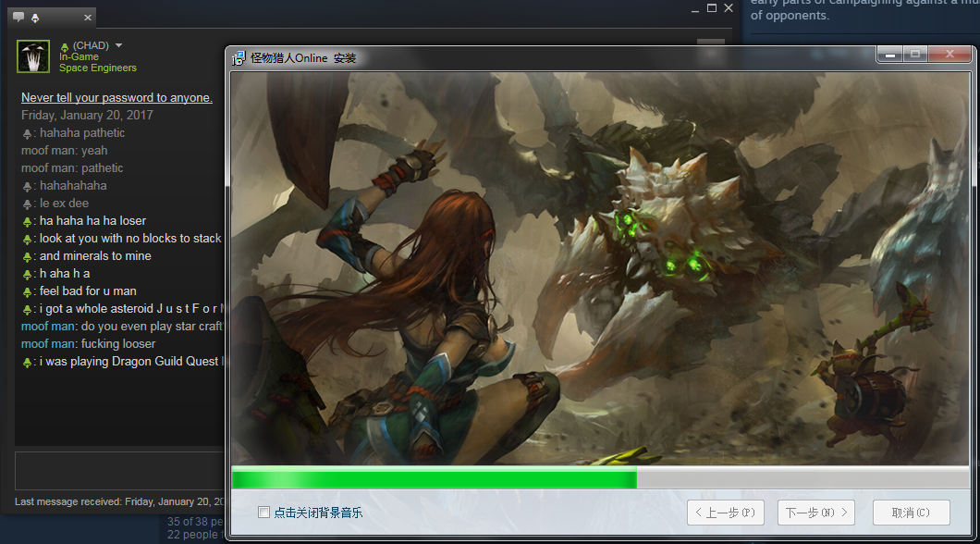Click the date 'Friday, January 20, 2017'

(87, 115)
